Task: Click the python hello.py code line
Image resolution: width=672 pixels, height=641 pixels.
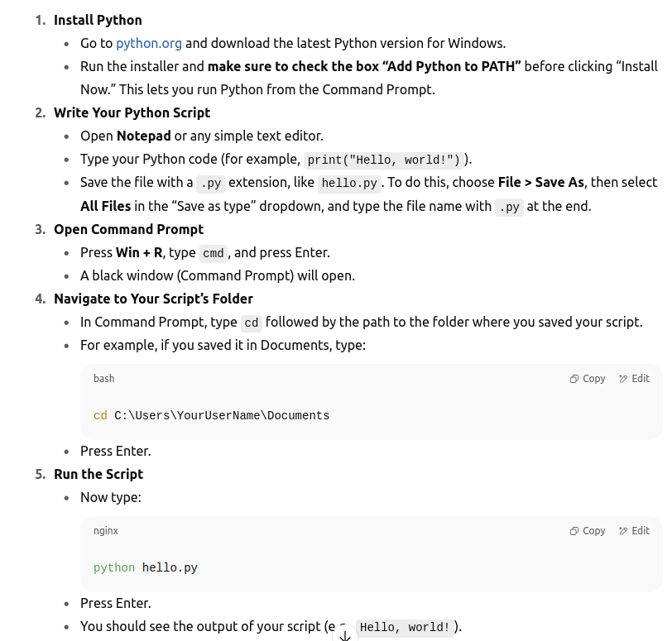Action: (146, 567)
